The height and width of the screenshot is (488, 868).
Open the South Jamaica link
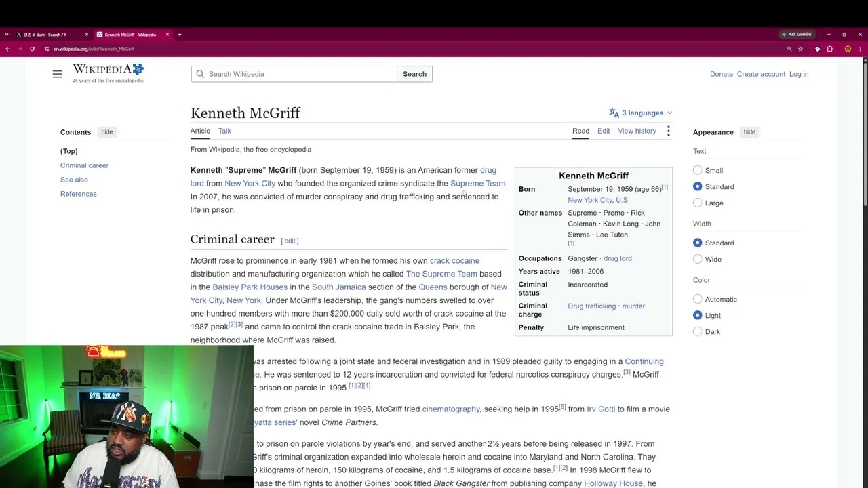click(338, 287)
